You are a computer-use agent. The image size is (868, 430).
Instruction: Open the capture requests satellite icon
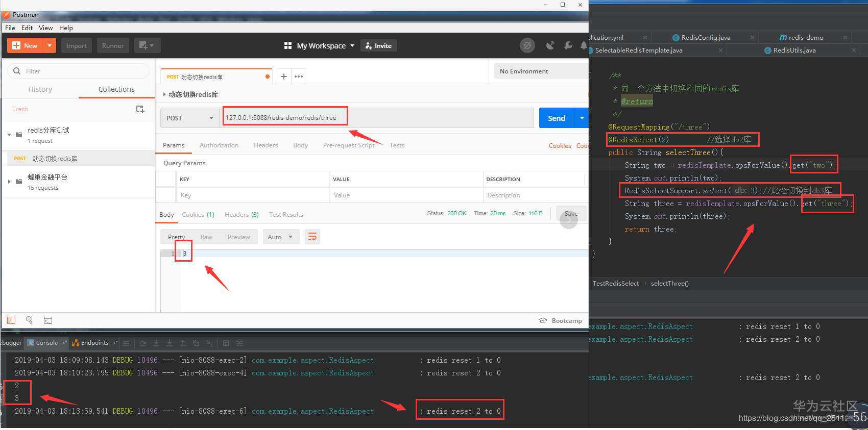550,45
